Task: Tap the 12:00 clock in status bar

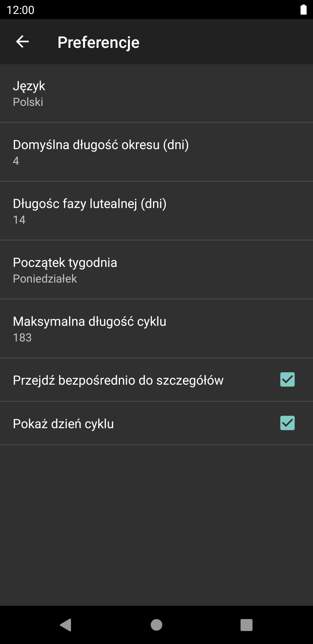Action: [21, 10]
